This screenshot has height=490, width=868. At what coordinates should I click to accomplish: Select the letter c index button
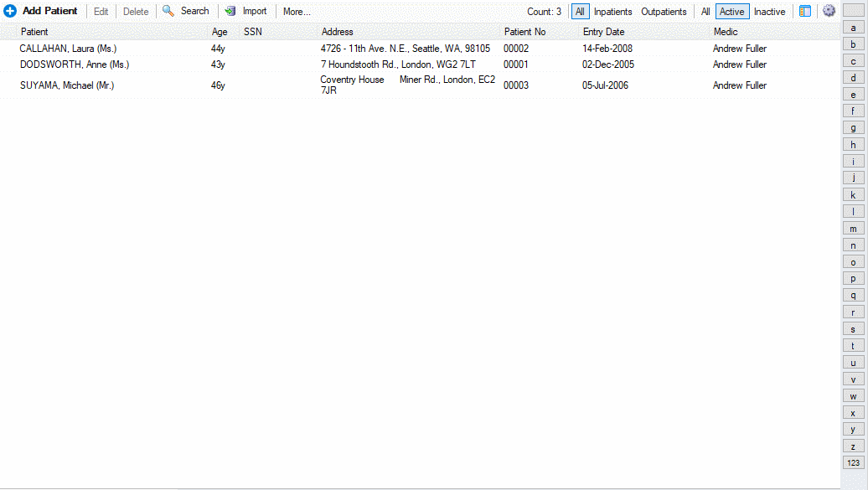click(x=853, y=61)
